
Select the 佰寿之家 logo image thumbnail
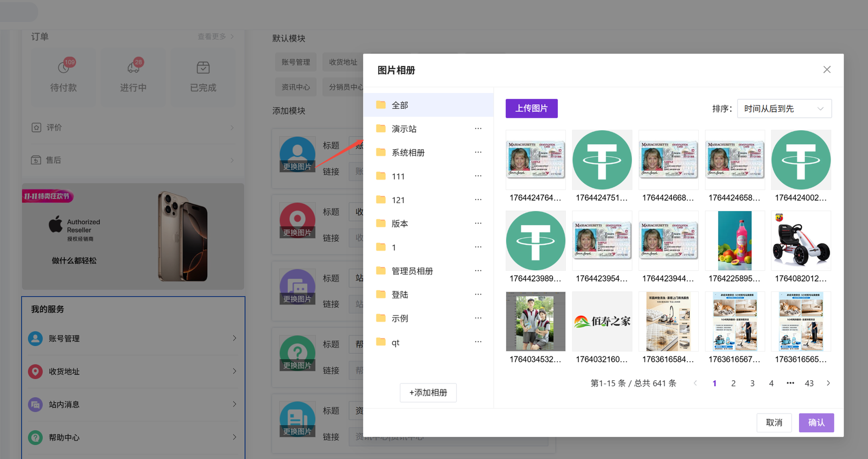[x=602, y=322]
